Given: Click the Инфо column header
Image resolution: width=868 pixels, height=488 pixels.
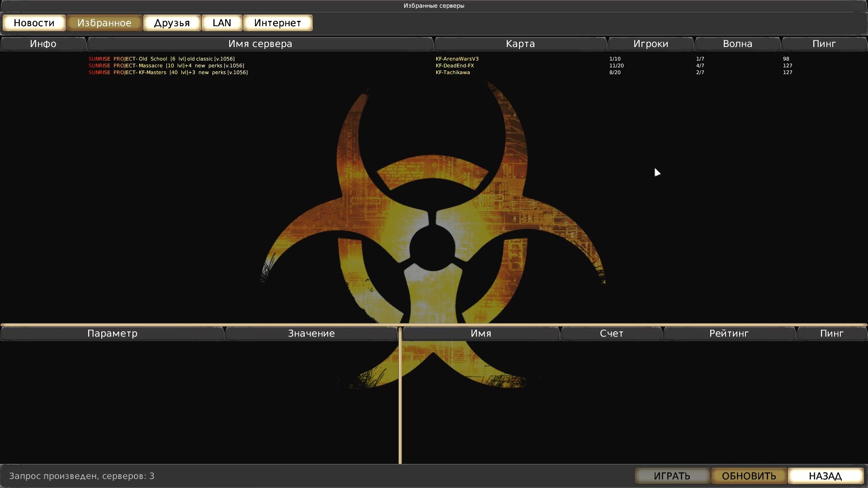Looking at the screenshot, I should click(x=43, y=44).
